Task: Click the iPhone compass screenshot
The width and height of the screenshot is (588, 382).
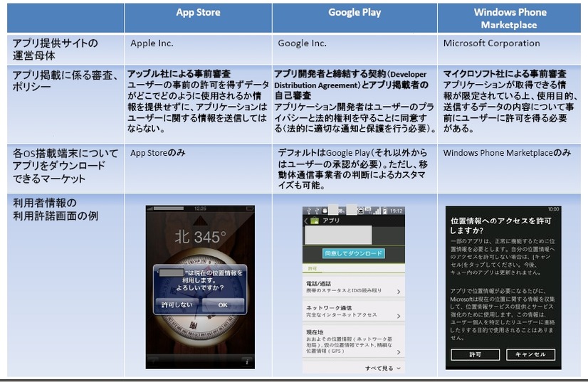Action: tap(200, 287)
